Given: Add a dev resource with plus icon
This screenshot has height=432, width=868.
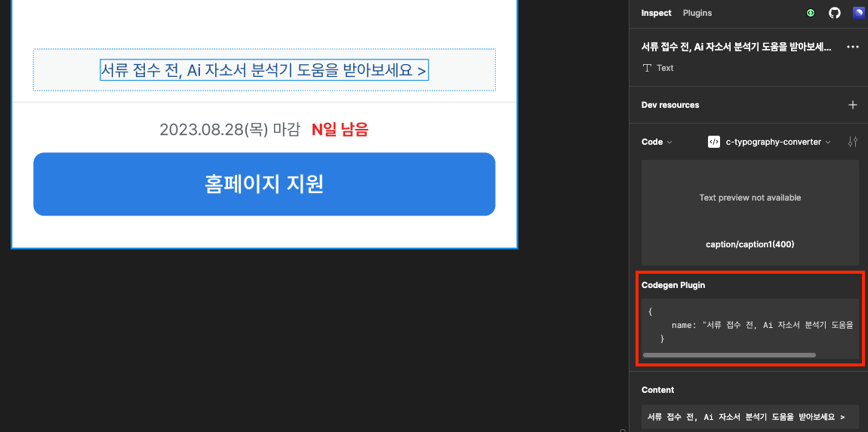Looking at the screenshot, I should coord(852,105).
